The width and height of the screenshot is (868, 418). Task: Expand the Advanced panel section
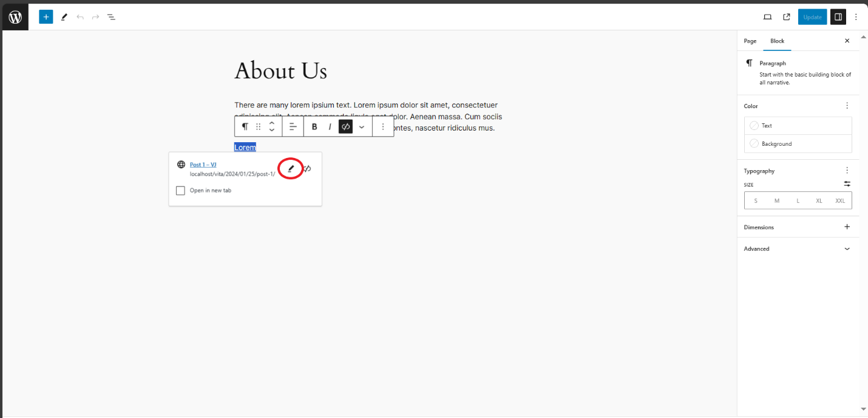click(847, 248)
